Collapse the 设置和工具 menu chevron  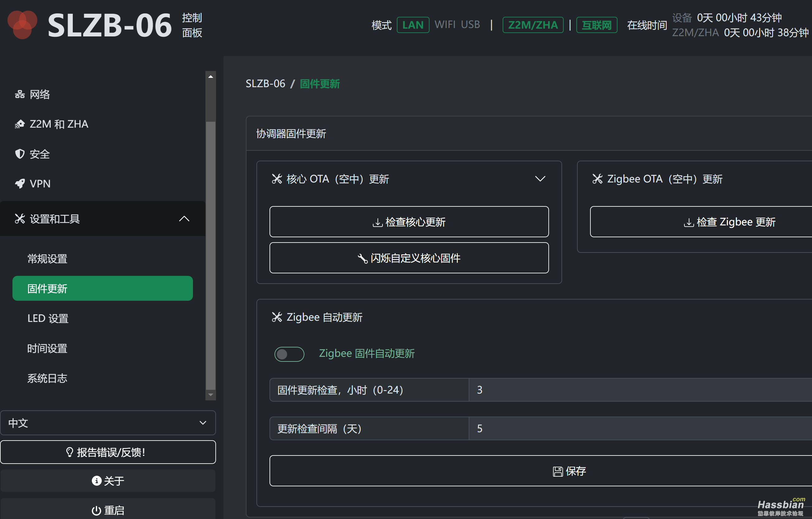click(x=184, y=219)
